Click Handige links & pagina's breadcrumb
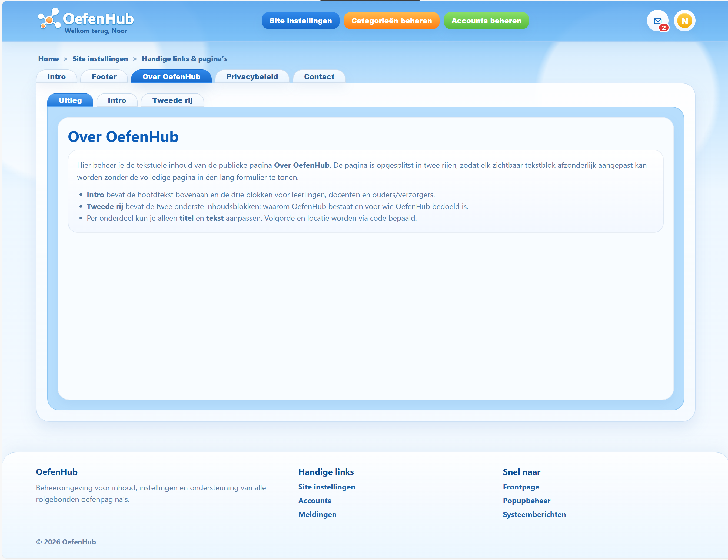728x560 pixels. click(x=184, y=59)
